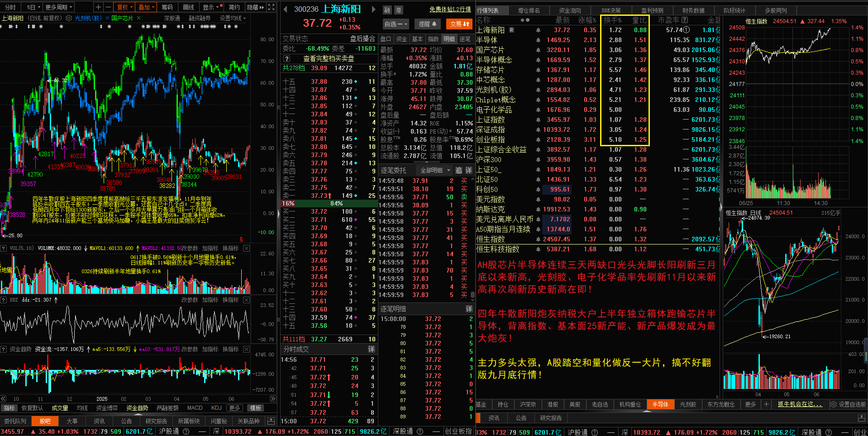Open 免费体验L2行情 link
868x436 pixels.
click(x=450, y=9)
